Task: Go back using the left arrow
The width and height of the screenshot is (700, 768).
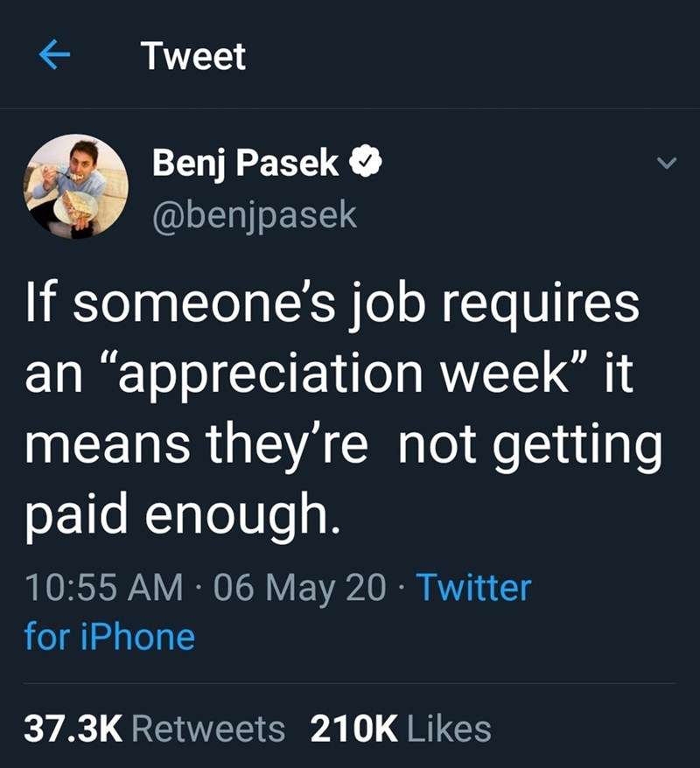Action: point(56,57)
